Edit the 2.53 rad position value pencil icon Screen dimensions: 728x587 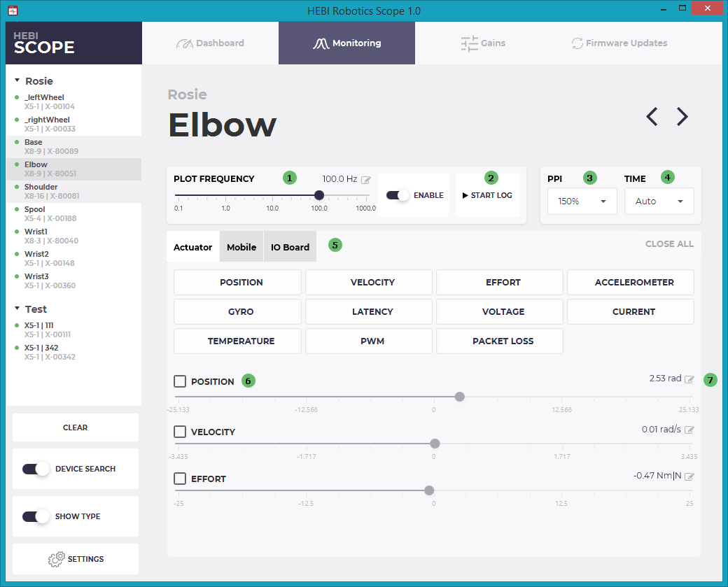[690, 379]
